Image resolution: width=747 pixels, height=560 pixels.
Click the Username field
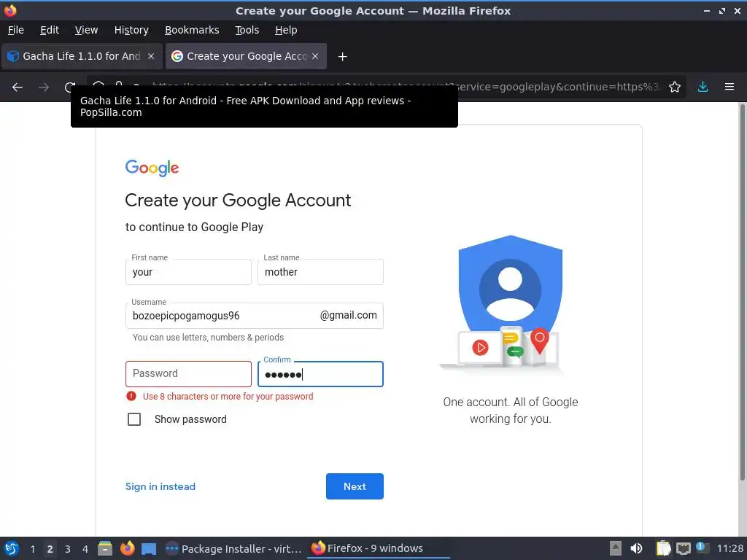click(254, 316)
